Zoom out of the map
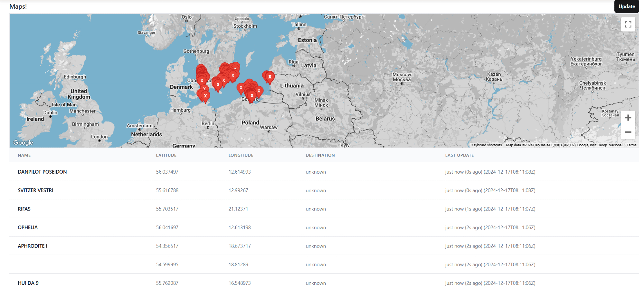644x289 pixels. pyautogui.click(x=628, y=132)
